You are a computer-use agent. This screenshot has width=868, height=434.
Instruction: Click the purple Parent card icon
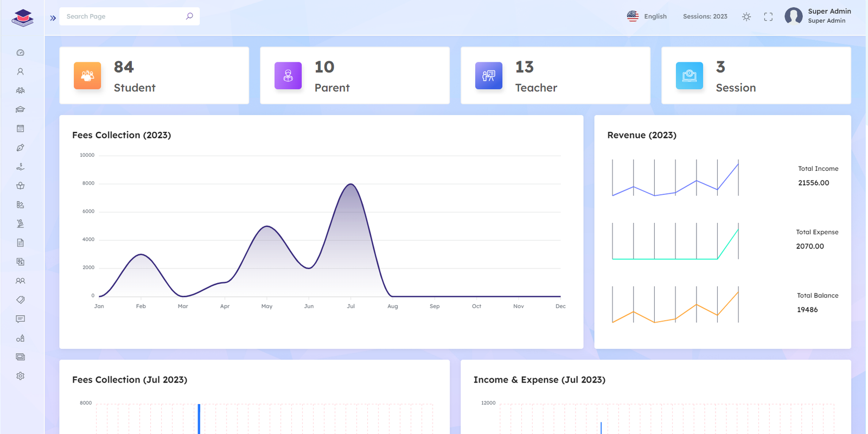[288, 75]
